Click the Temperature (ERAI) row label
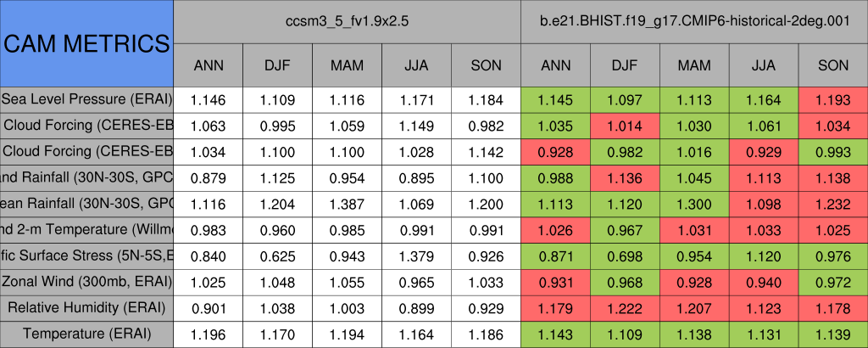Image resolution: width=868 pixels, height=348 pixels. (86, 334)
